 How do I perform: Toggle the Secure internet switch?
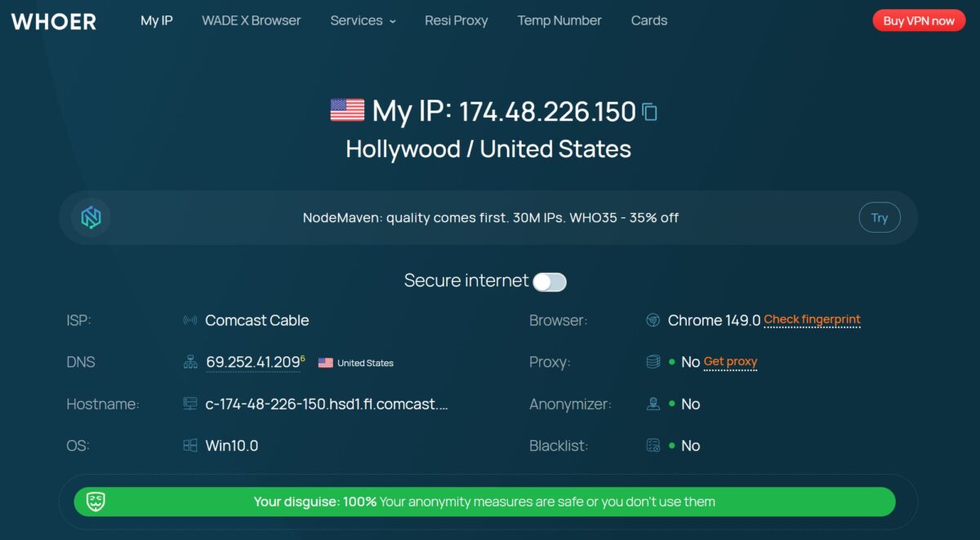550,282
